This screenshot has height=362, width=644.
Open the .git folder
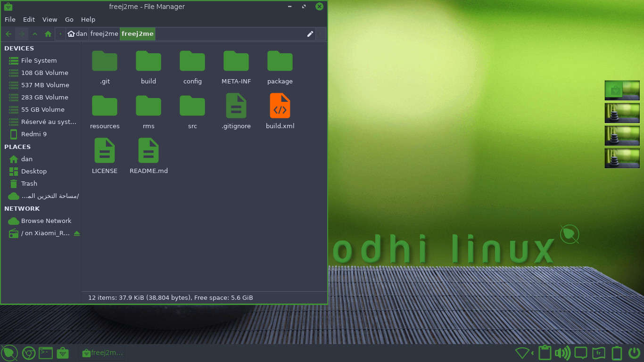[105, 67]
